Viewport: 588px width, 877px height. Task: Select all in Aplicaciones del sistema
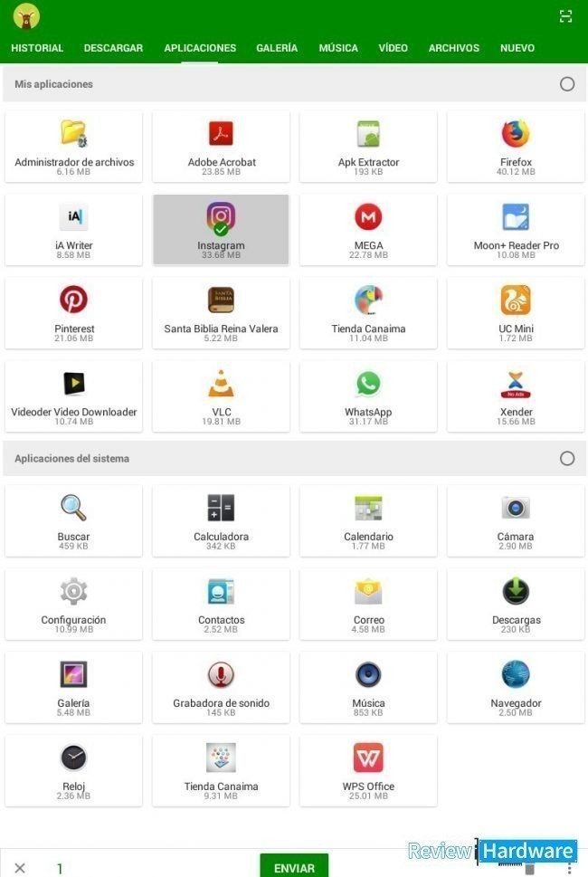pyautogui.click(x=567, y=458)
